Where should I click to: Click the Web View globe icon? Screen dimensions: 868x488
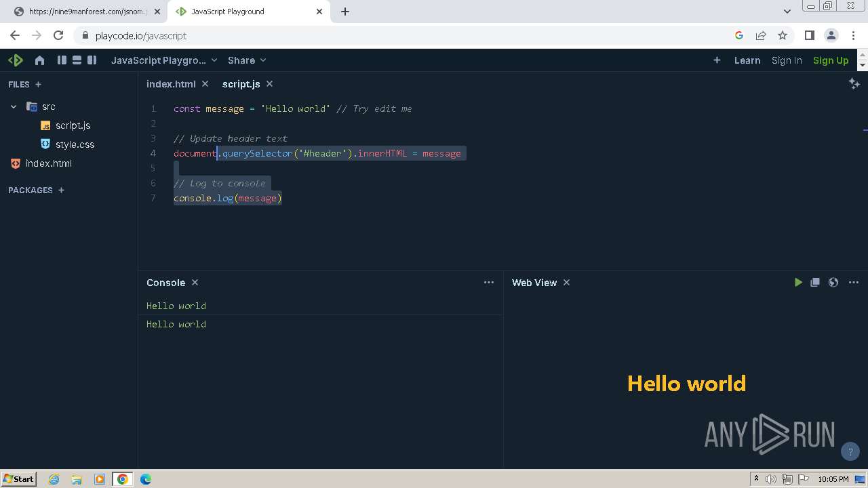(833, 283)
